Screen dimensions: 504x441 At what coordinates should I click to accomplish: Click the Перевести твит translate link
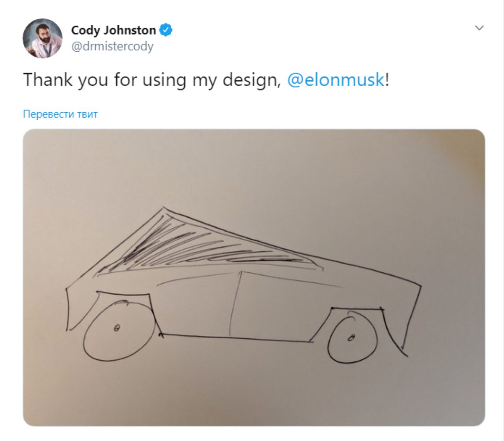click(60, 114)
